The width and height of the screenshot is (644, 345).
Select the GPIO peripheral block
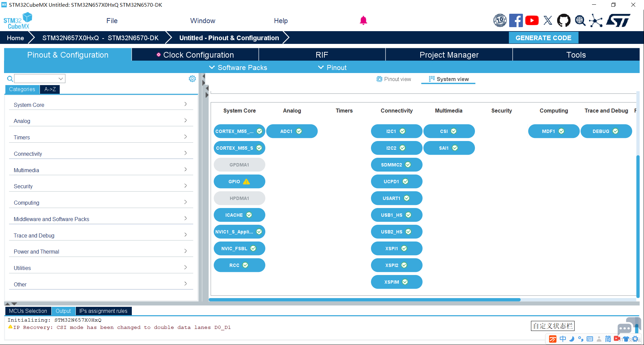coord(239,182)
